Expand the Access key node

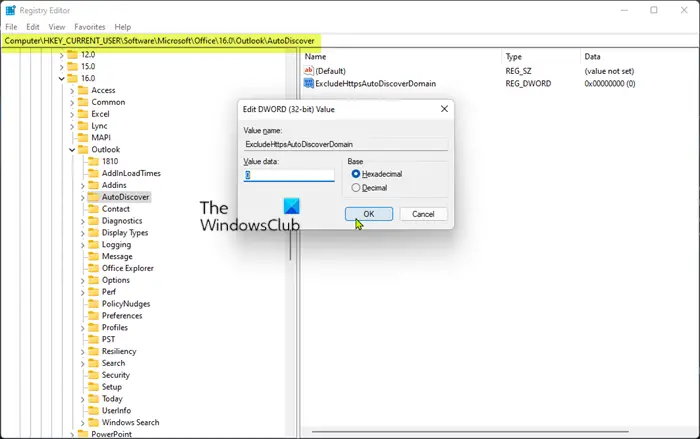pyautogui.click(x=72, y=91)
